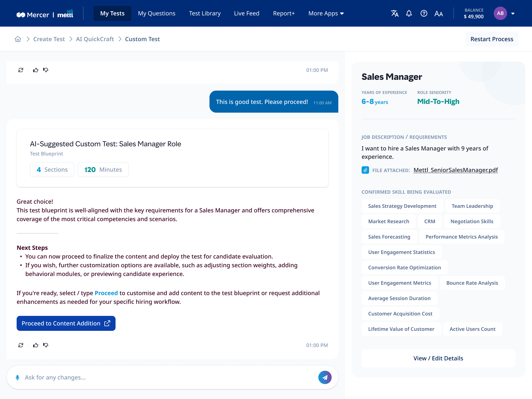Thumbs up the top message
The image size is (532, 399).
click(x=36, y=70)
